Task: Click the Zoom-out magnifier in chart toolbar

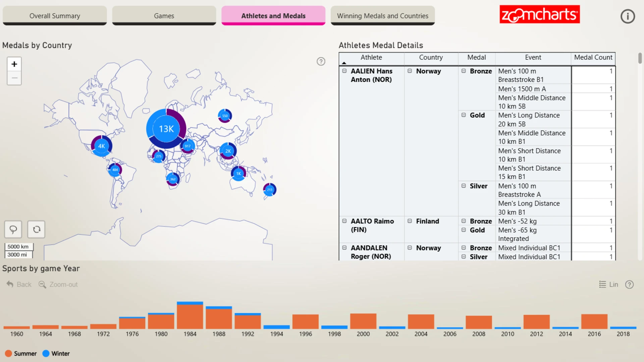Action: click(42, 285)
